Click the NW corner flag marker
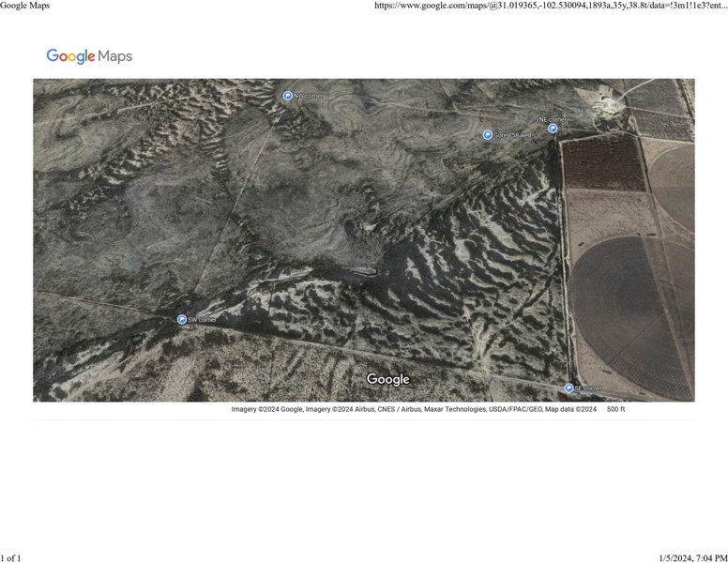This screenshot has height=563, width=728. [288, 96]
